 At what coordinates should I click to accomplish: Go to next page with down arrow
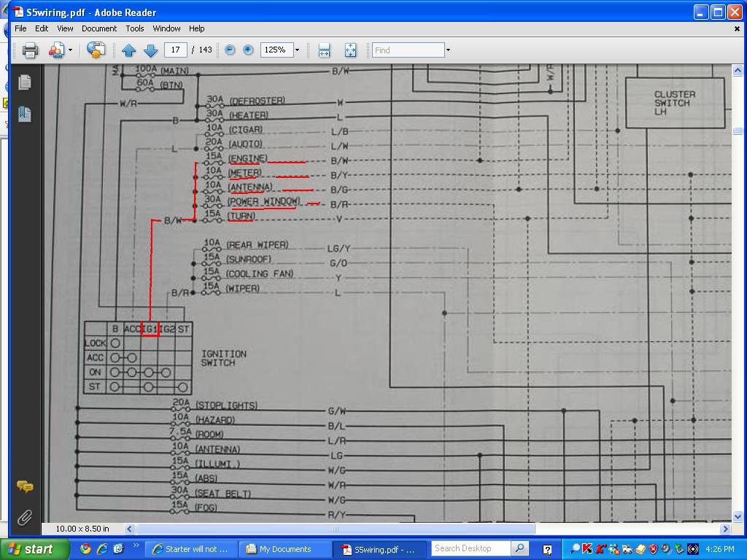click(151, 50)
